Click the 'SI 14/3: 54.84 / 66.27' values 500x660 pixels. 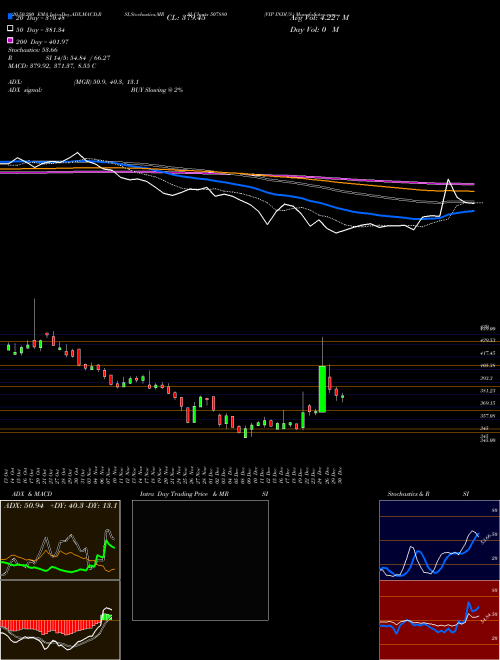(x=78, y=58)
